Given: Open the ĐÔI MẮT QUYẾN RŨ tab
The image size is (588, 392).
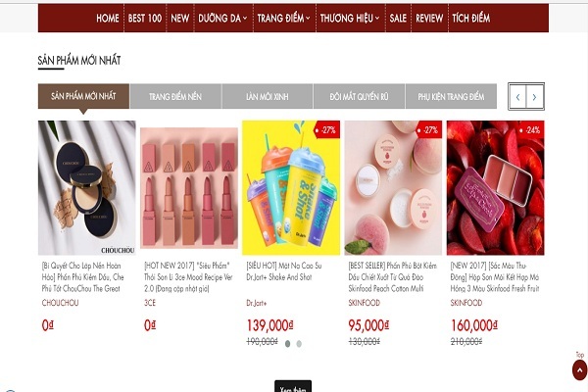Looking at the screenshot, I should [359, 96].
